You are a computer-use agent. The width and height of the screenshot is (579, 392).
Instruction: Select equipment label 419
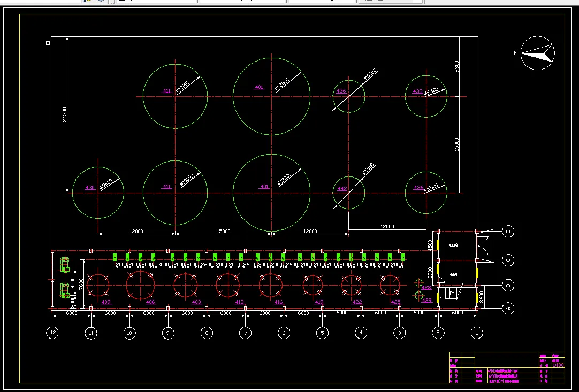319,302
